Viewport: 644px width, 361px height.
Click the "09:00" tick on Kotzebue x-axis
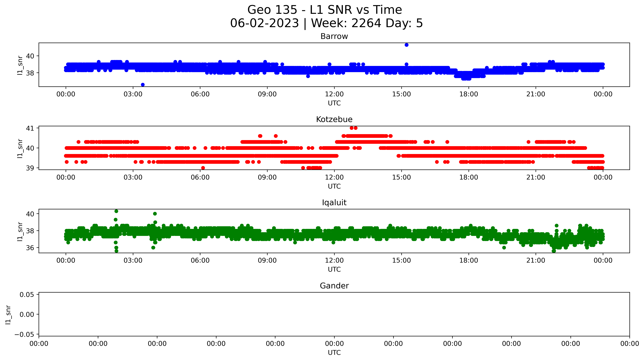[x=267, y=177]
